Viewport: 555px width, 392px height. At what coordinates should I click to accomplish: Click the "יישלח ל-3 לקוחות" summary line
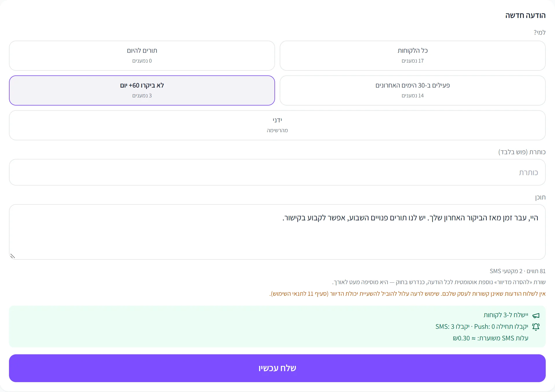506,315
